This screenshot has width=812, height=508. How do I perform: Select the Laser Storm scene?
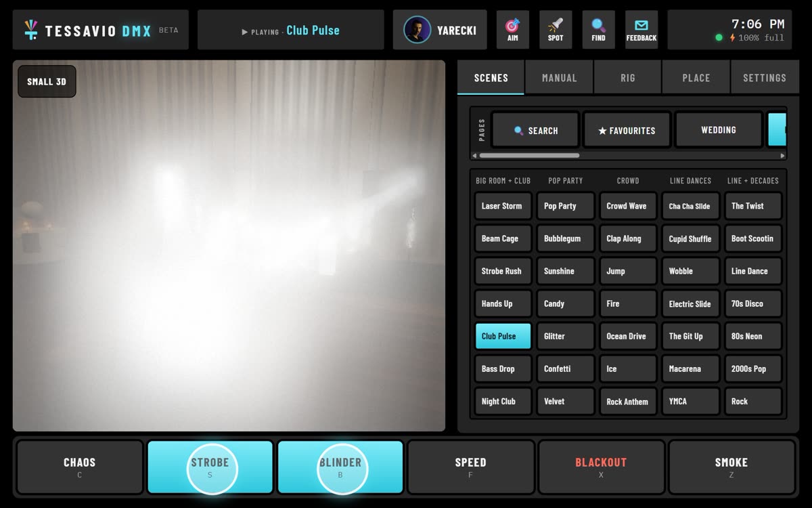click(x=503, y=206)
